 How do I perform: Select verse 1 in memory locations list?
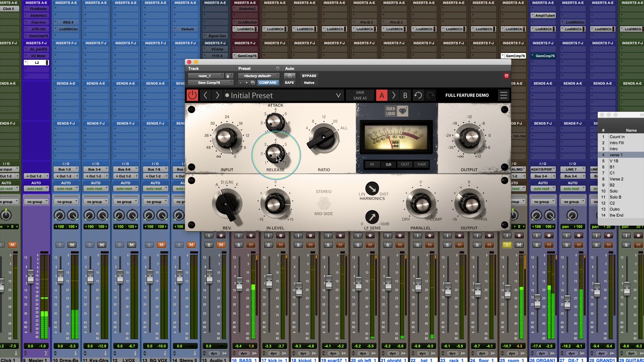tap(621, 155)
